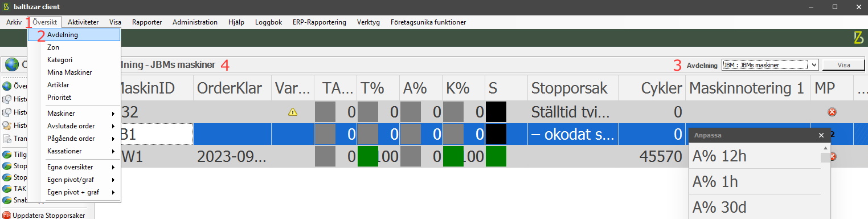Click the Tran document icon in sidebar
Screen dimensions: 868x219
click(x=7, y=139)
